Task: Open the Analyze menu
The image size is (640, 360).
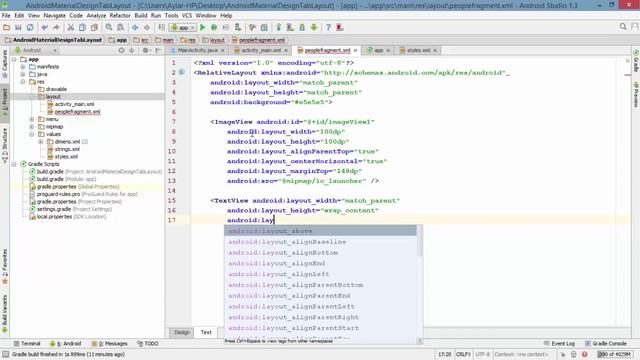Action: coord(96,16)
